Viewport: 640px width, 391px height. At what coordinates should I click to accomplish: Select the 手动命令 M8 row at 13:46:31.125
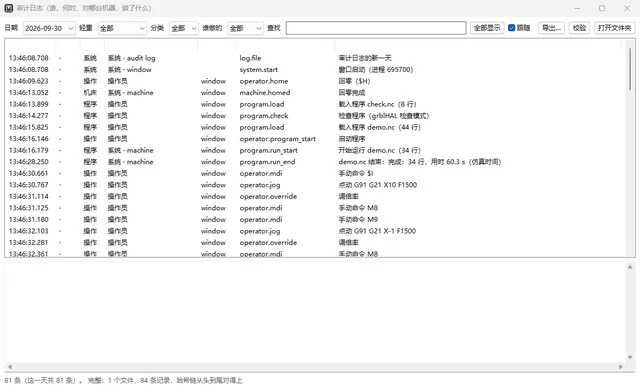[x=314, y=208]
